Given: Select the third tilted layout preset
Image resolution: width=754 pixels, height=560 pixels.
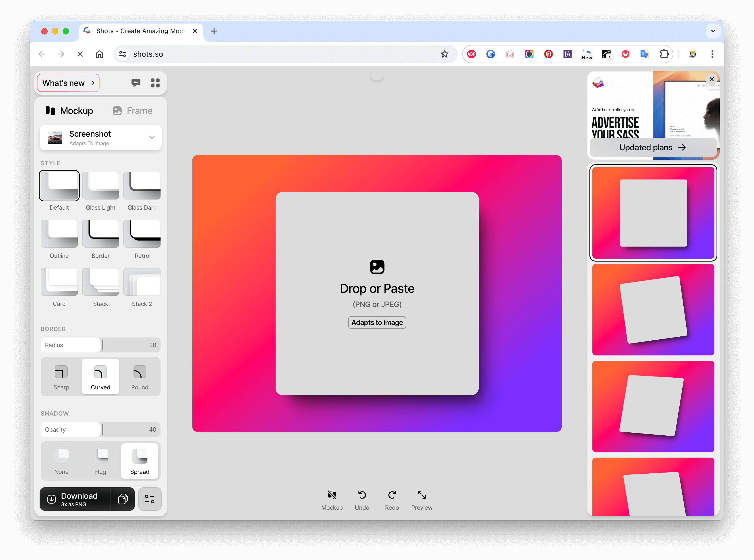Looking at the screenshot, I should point(653,406).
